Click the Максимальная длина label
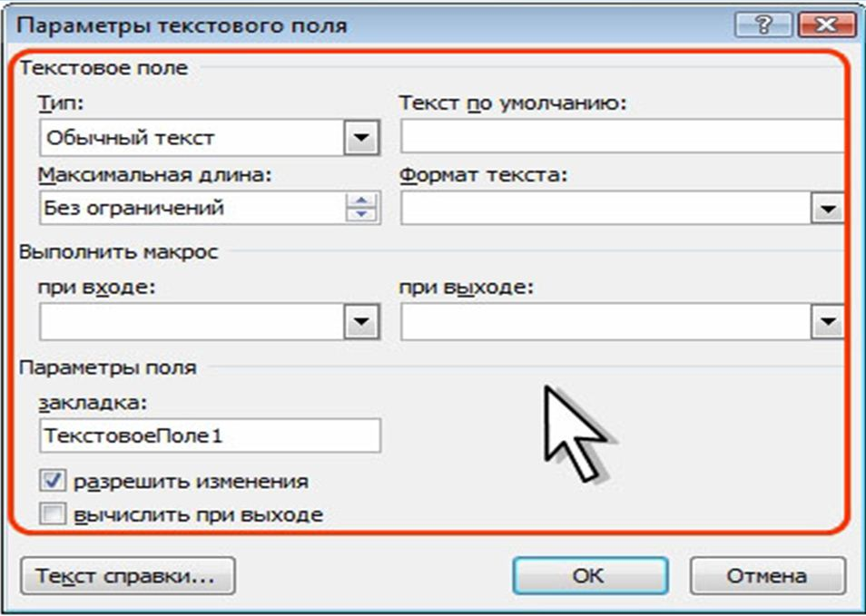The width and height of the screenshot is (866, 616). pos(155,175)
